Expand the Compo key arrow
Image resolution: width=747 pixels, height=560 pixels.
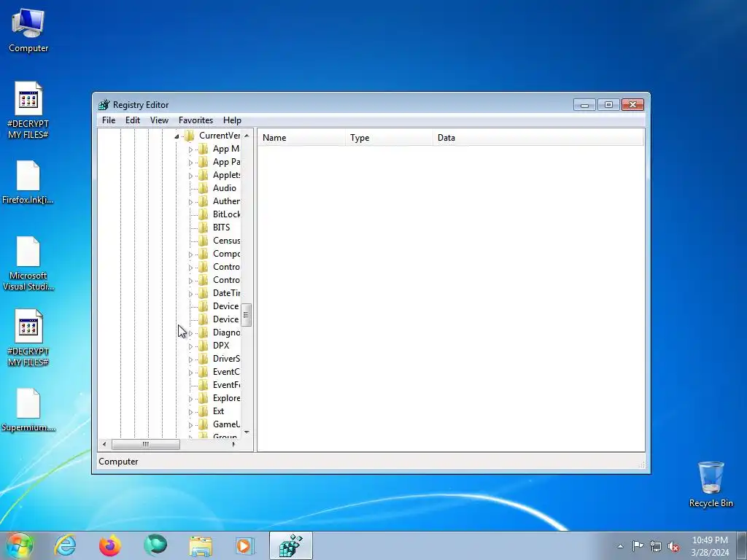tap(190, 254)
